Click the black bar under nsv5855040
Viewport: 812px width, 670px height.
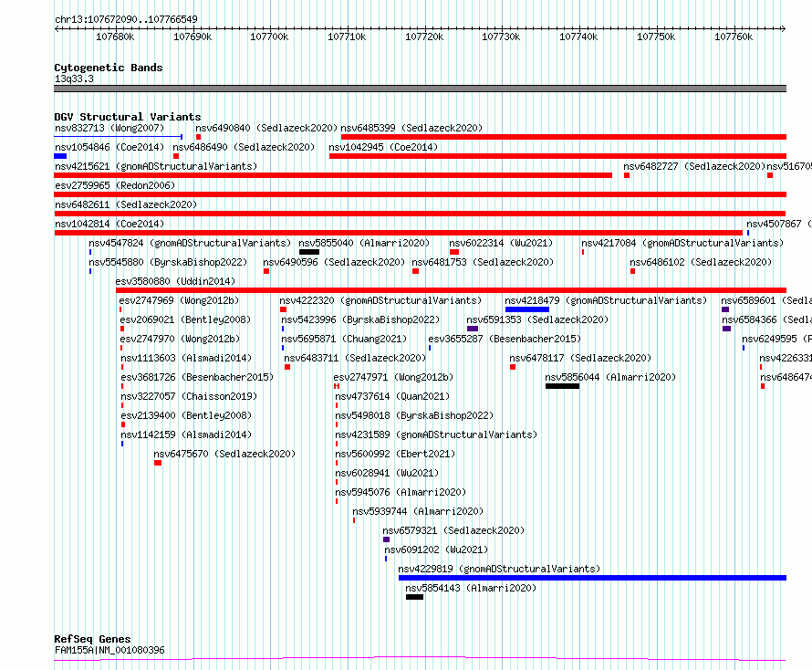[309, 252]
